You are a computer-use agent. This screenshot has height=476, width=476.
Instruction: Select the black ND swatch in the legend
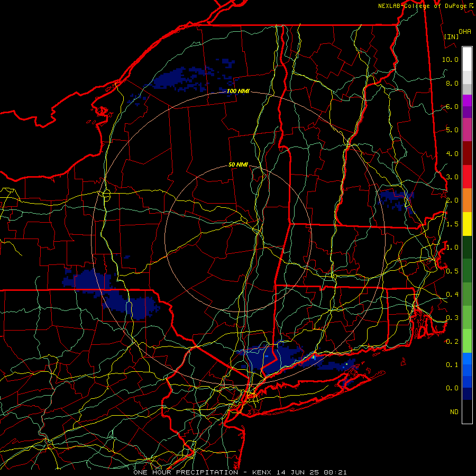coord(467,411)
